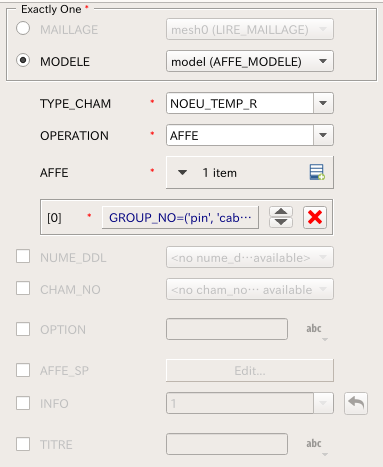383x467 pixels.
Task: Click the AFFE_SP Edit... button
Action: pyautogui.click(x=250, y=370)
